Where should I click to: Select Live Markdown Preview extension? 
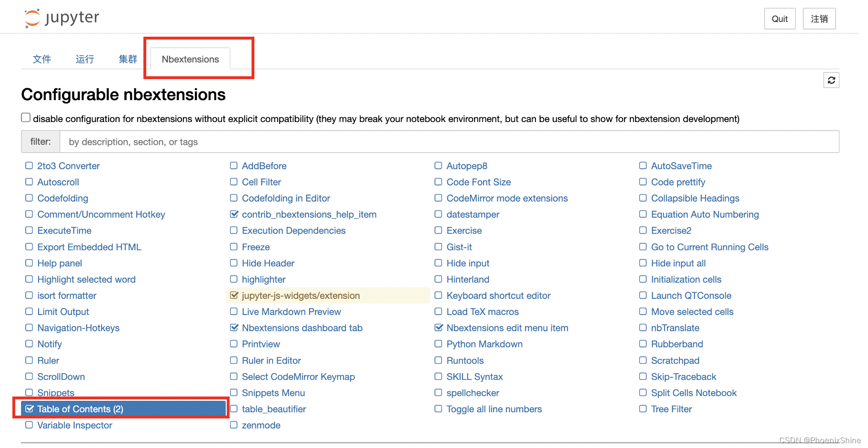[291, 312]
